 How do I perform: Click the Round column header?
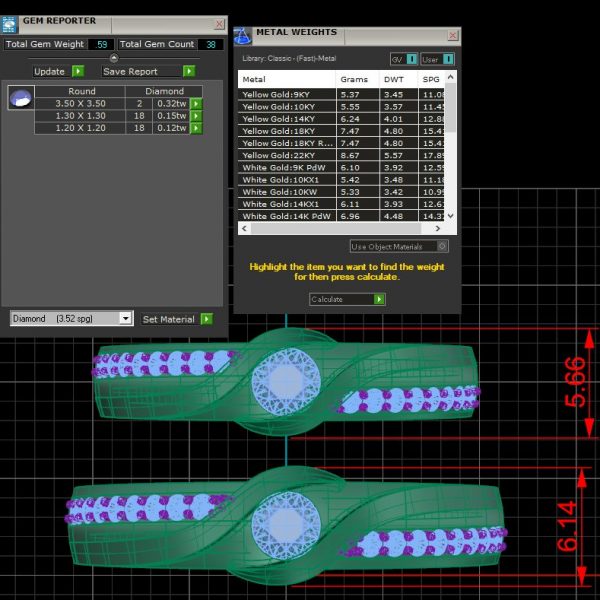click(82, 91)
